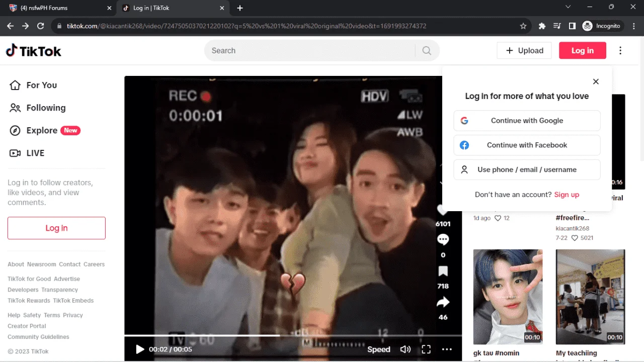Open the playback Speed menu

click(x=379, y=349)
